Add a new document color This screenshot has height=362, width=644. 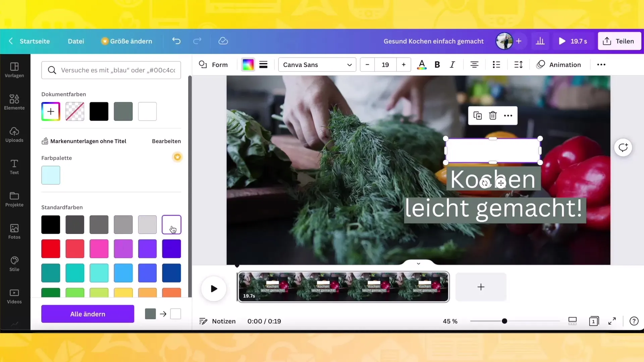(51, 111)
